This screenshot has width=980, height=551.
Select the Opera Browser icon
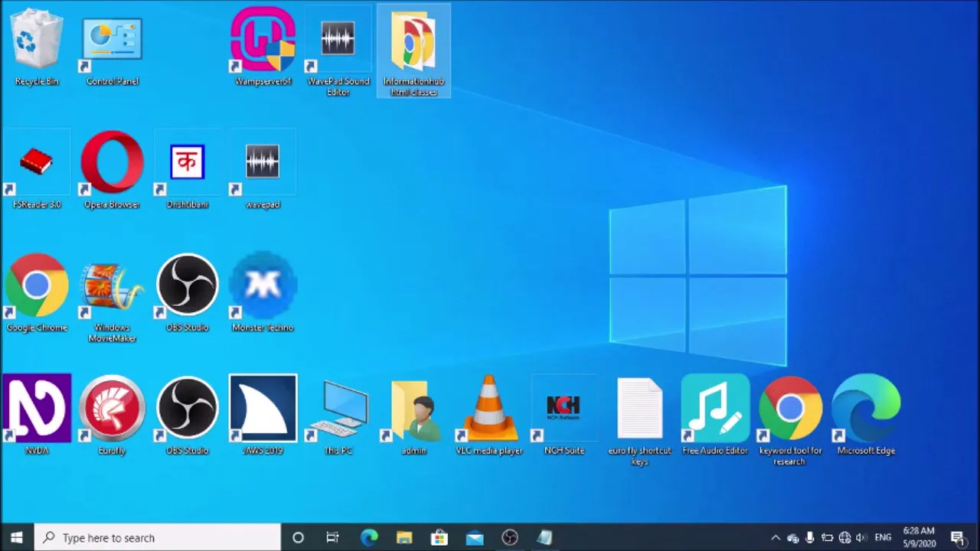tap(113, 170)
